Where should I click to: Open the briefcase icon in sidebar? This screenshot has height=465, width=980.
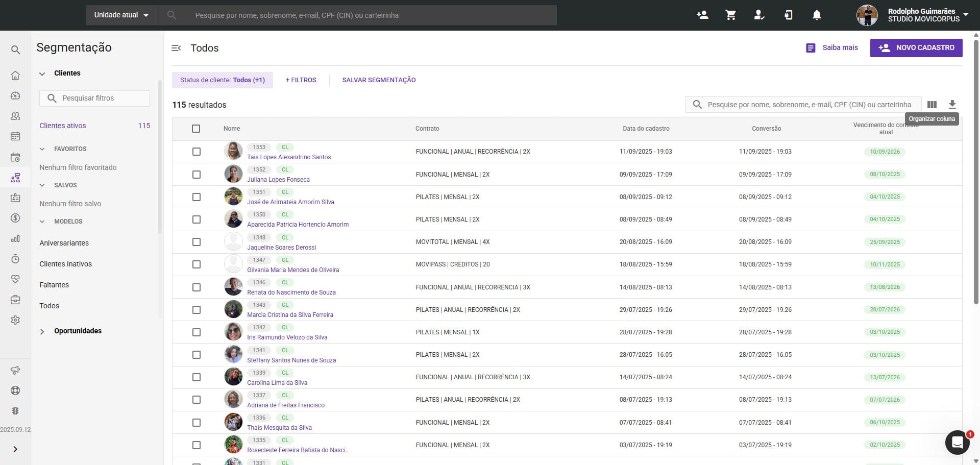click(15, 300)
